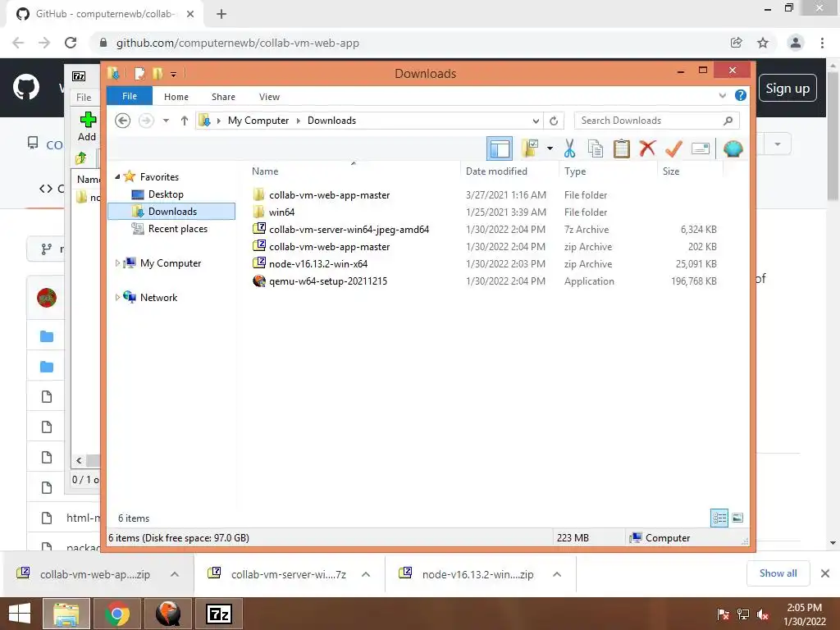
Task: Click the red X Delete icon
Action: 647,148
